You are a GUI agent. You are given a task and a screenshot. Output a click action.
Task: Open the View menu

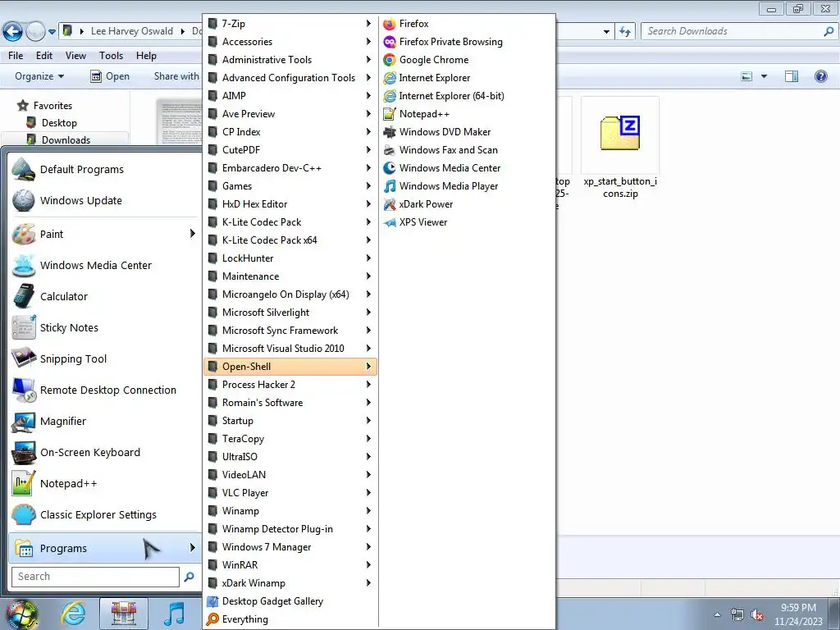[75, 55]
